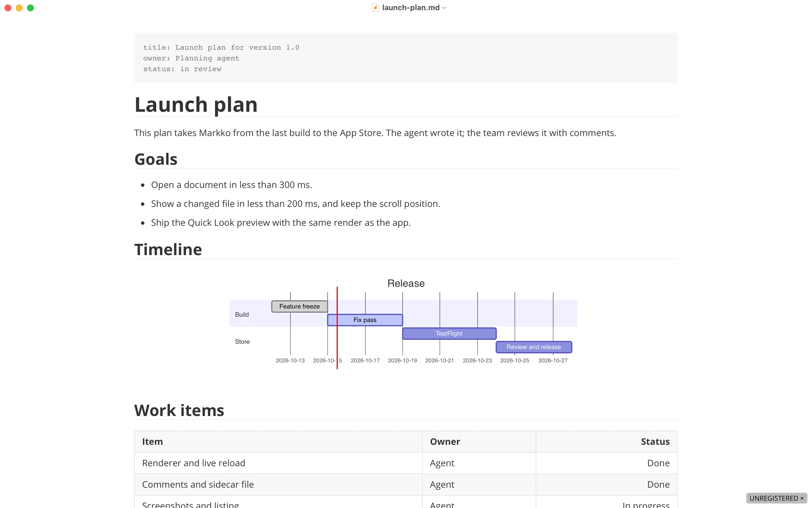The image size is (812, 508).
Task: Click the Store section label in chart
Action: tap(242, 341)
